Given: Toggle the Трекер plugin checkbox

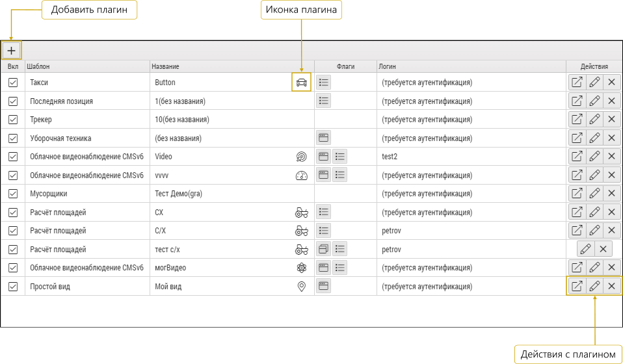Looking at the screenshot, I should 13,120.
